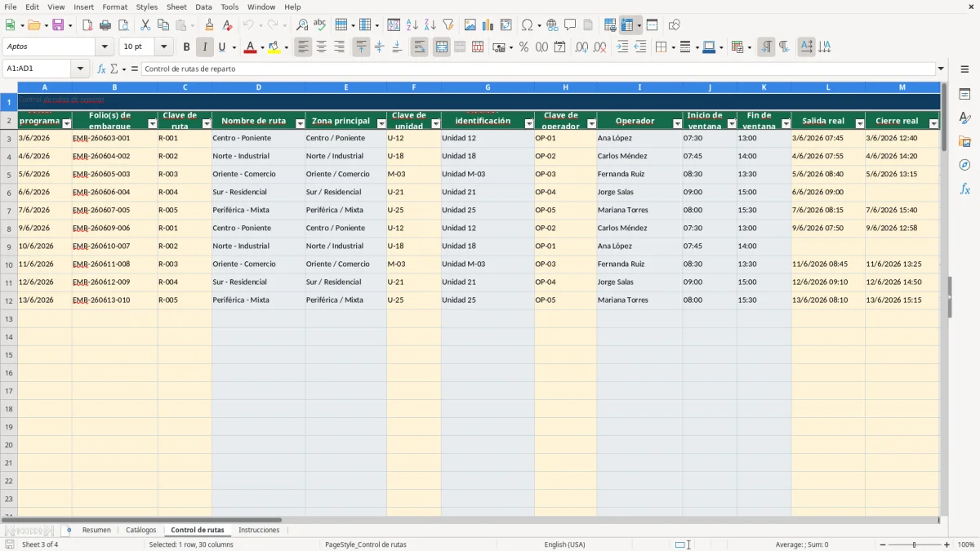Toggle Print Preview icon
Screen dimensions: 980x551
click(123, 25)
